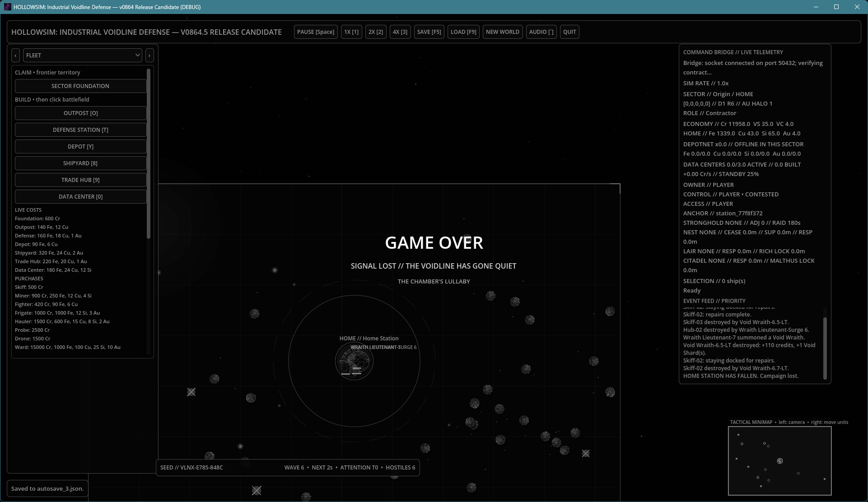Choose the OUTPOST [O] build option
The height and width of the screenshot is (502, 868).
coord(80,113)
